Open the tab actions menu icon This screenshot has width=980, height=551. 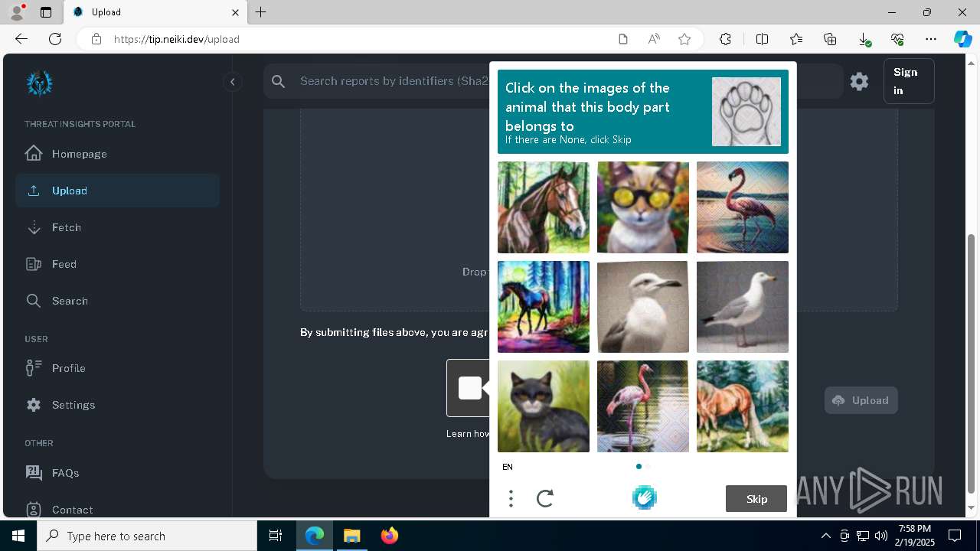[x=46, y=12]
